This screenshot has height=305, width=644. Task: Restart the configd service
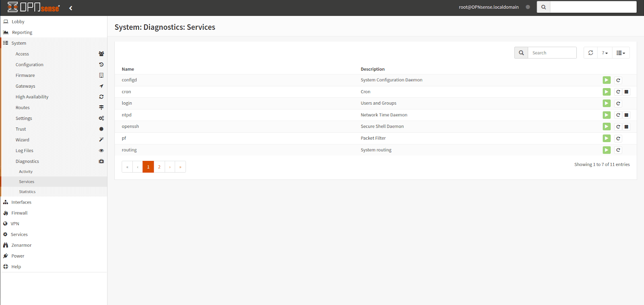click(x=618, y=80)
